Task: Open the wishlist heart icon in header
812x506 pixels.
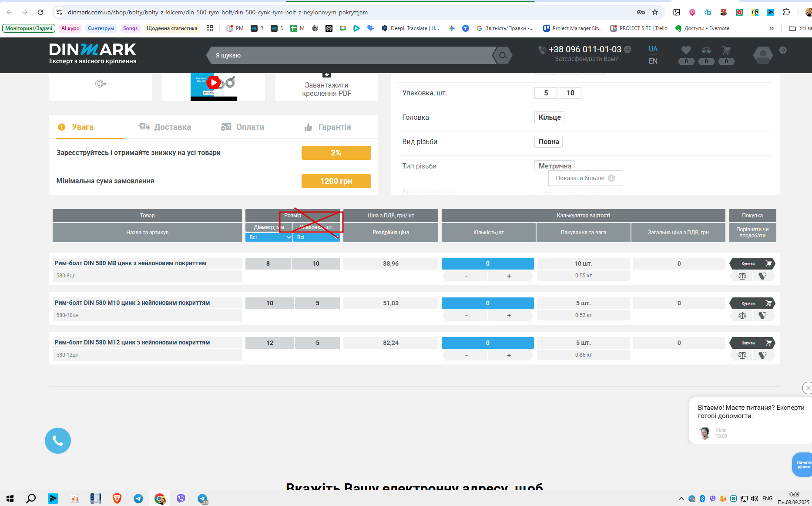Action: click(686, 51)
